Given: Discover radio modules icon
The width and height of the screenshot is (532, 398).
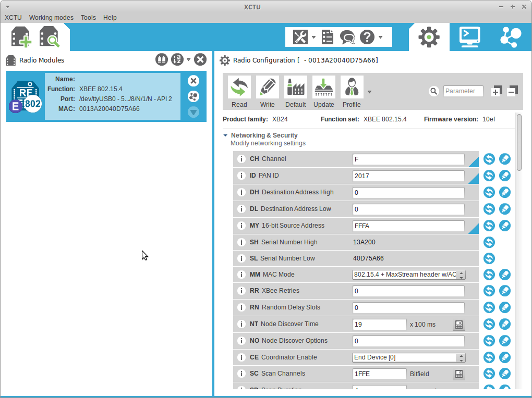Looking at the screenshot, I should (50, 37).
